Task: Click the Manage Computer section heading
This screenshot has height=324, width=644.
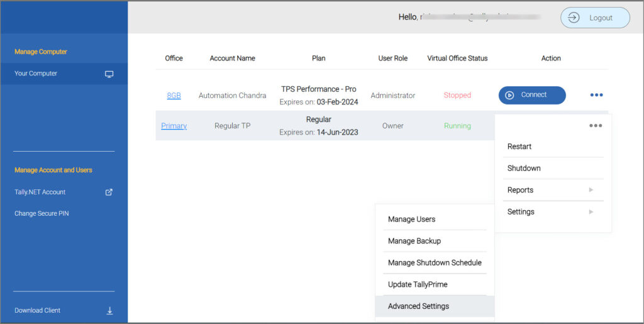Action: [41, 52]
